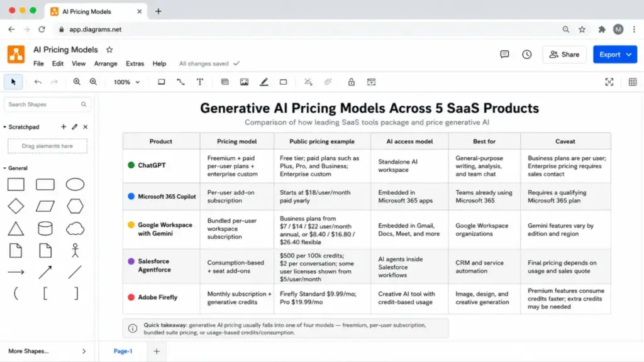Image resolution: width=644 pixels, height=362 pixels.
Task: Click the container shape toolbar icon
Action: coord(284,82)
